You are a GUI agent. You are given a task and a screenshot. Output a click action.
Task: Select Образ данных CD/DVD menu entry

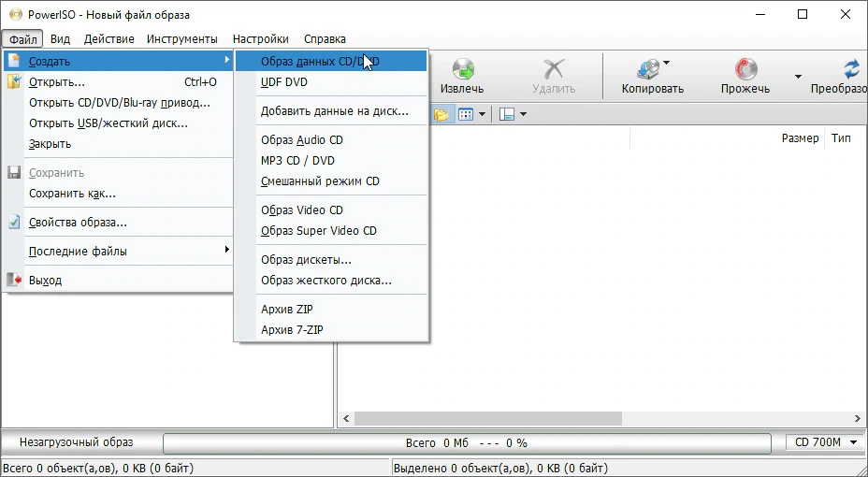pyautogui.click(x=331, y=62)
